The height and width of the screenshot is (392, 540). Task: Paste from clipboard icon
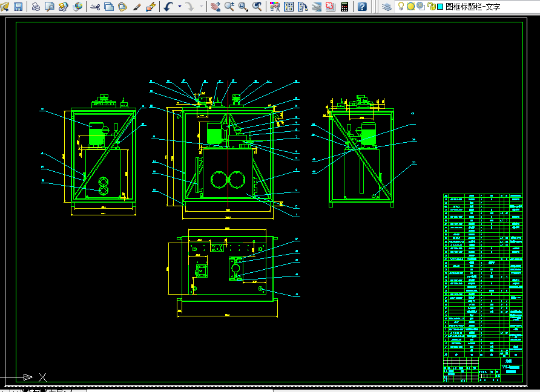pyautogui.click(x=123, y=6)
